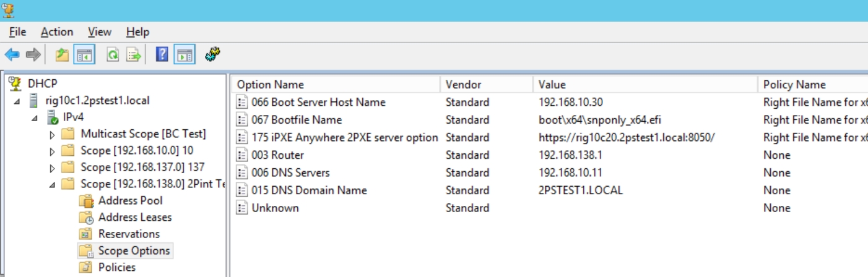The image size is (868, 277).
Task: Toggle the Show/Hide Console Tree button
Action: [x=84, y=55]
